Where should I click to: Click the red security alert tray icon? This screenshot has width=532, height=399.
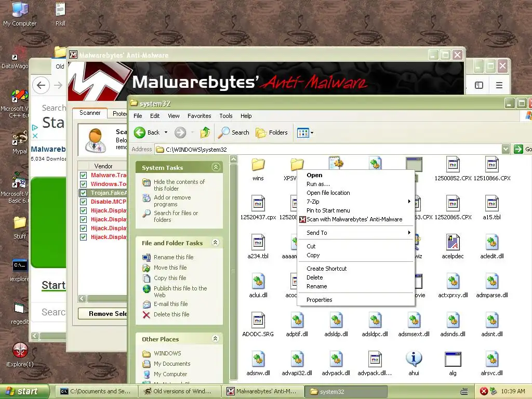pos(484,391)
